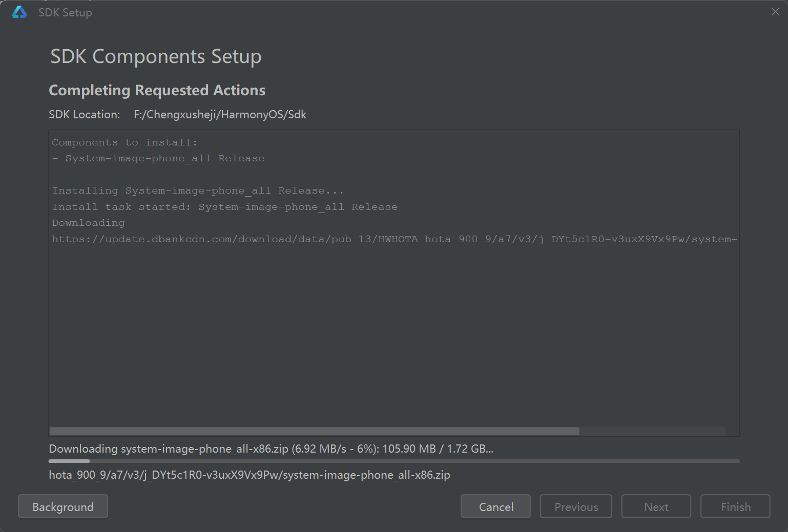Click the DevEco Studio logo icon in title bar
The width and height of the screenshot is (788, 532).
point(19,12)
